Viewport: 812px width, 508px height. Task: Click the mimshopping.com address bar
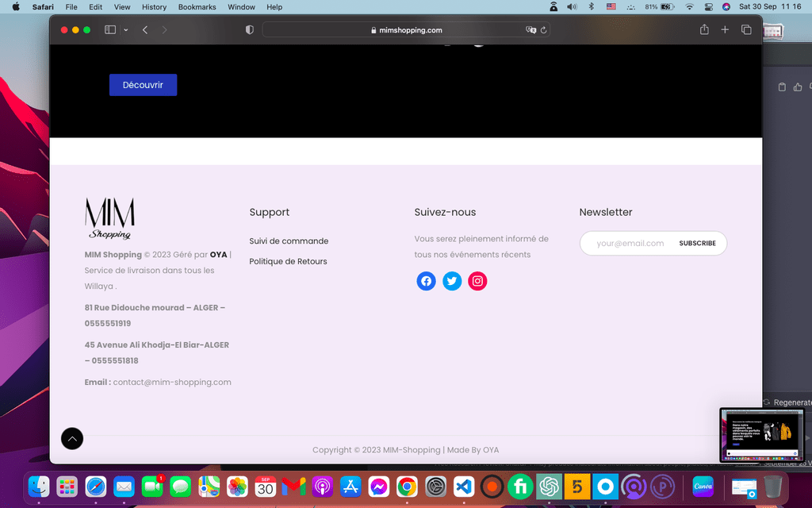click(407, 30)
